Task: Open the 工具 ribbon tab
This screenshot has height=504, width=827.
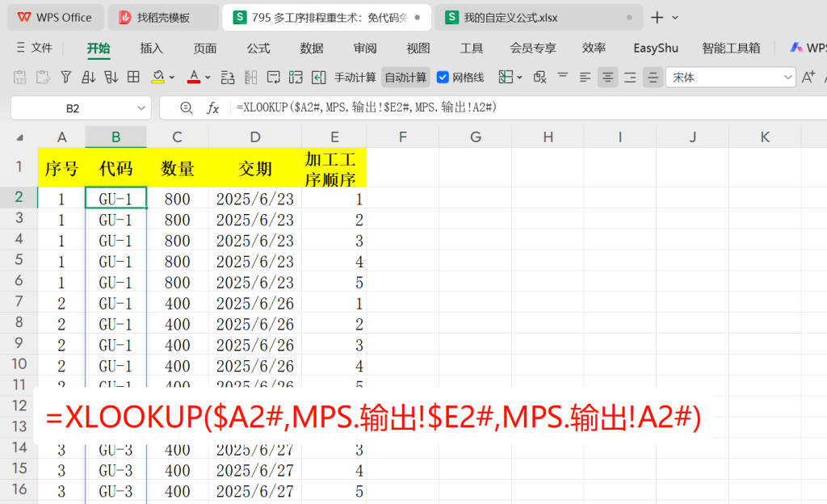Action: (x=472, y=48)
